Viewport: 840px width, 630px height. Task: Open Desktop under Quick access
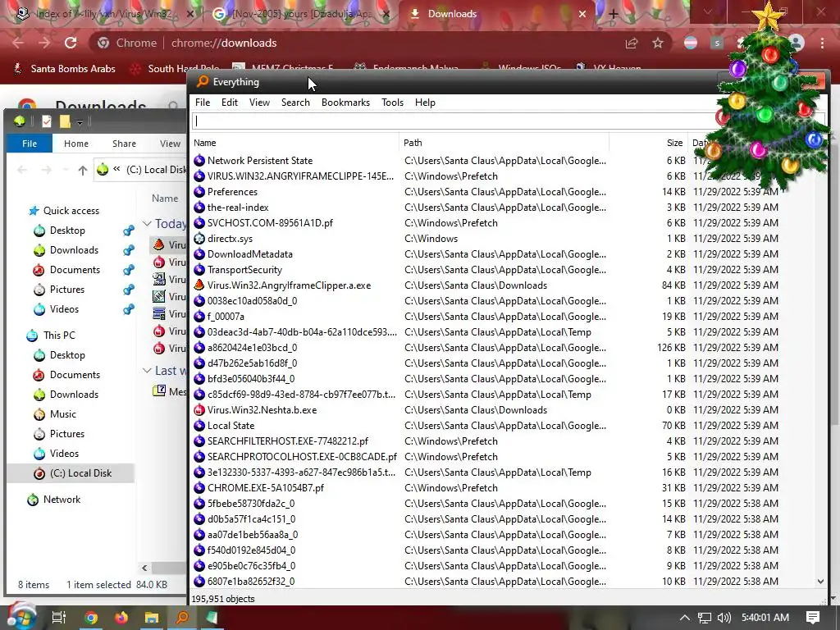[x=67, y=231]
